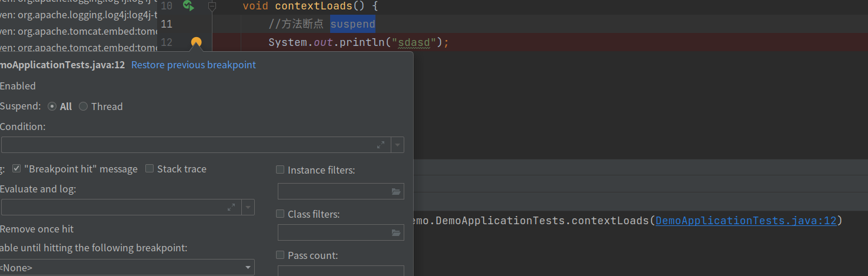Open the Instance filters browse folder icon
The image size is (868, 276).
(x=397, y=191)
